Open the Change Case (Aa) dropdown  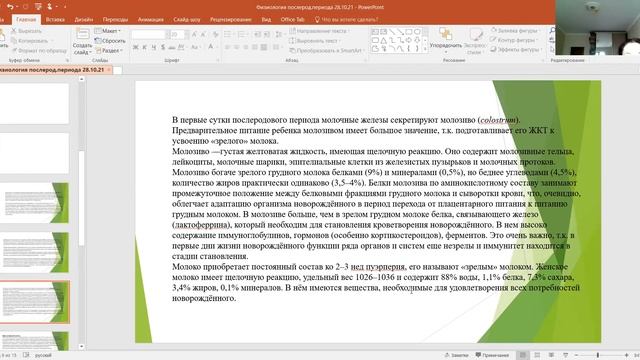click(x=195, y=47)
